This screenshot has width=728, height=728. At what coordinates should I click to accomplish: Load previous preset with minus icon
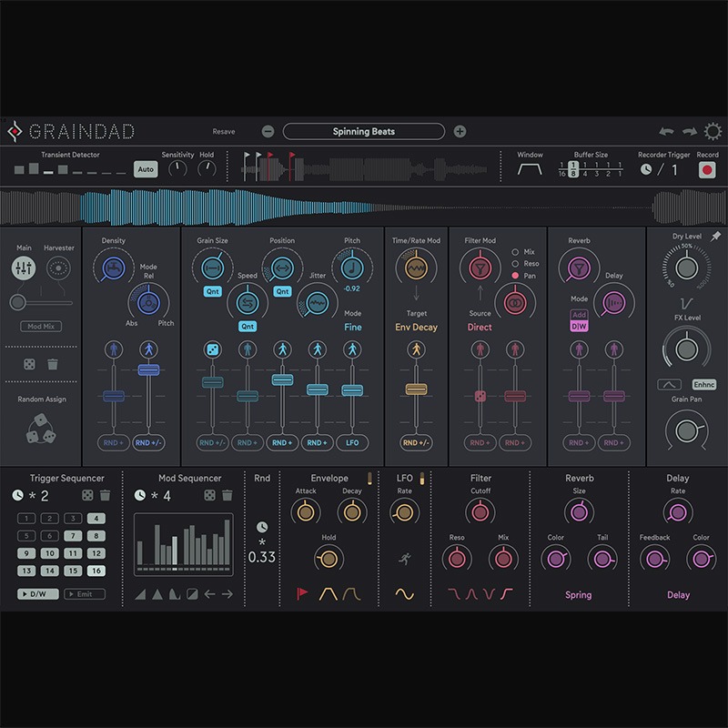point(268,131)
